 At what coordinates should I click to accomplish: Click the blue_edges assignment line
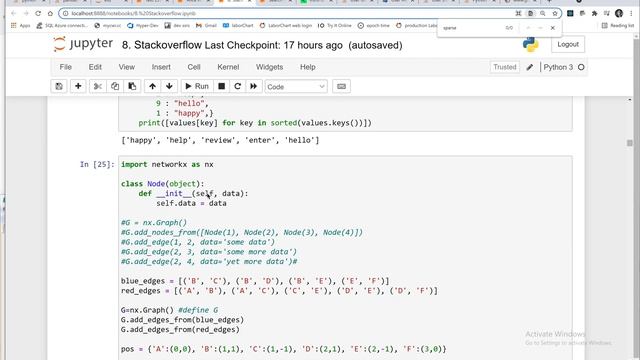click(x=255, y=281)
